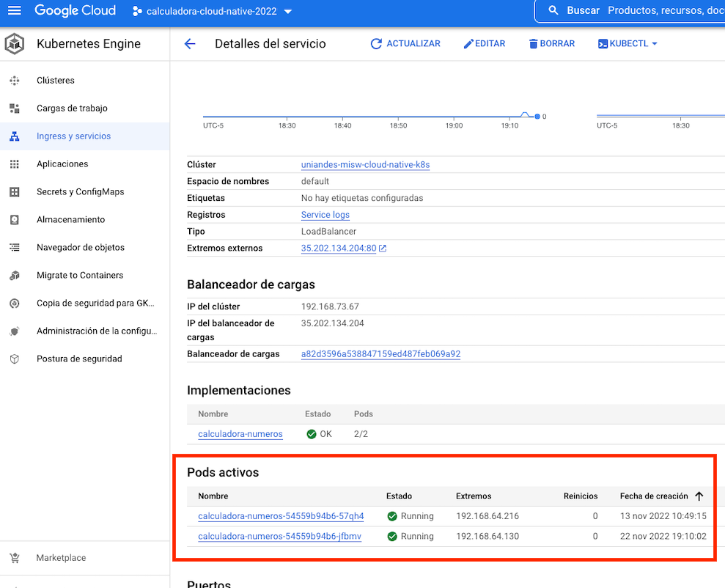The height and width of the screenshot is (588, 725).
Task: Open Migrate to Containers sidebar item
Action: (x=85, y=275)
